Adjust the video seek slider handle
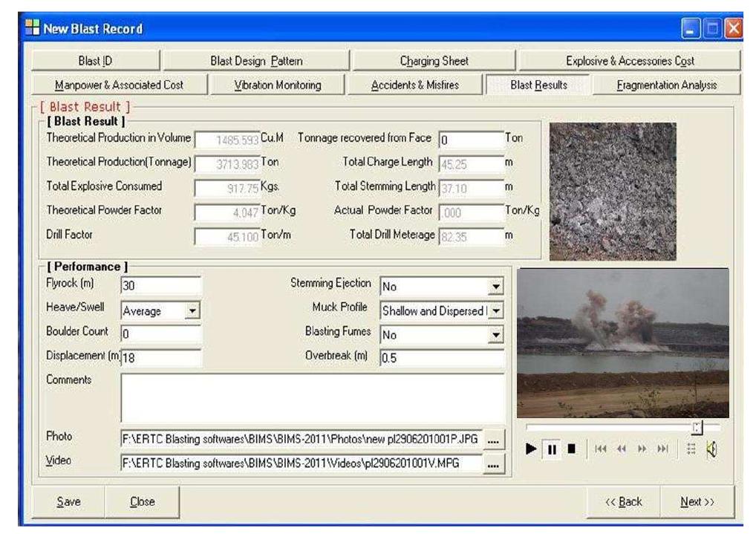The height and width of the screenshot is (534, 756). tap(697, 427)
